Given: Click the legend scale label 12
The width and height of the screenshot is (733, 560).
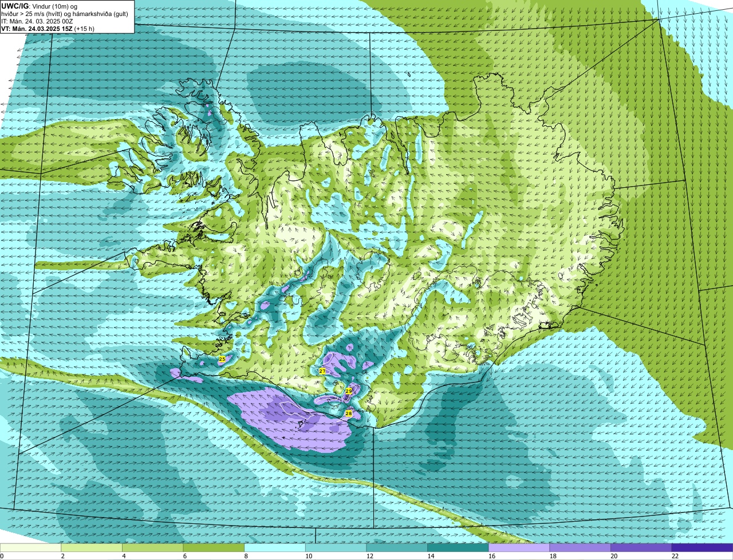Looking at the screenshot, I should click(370, 556).
